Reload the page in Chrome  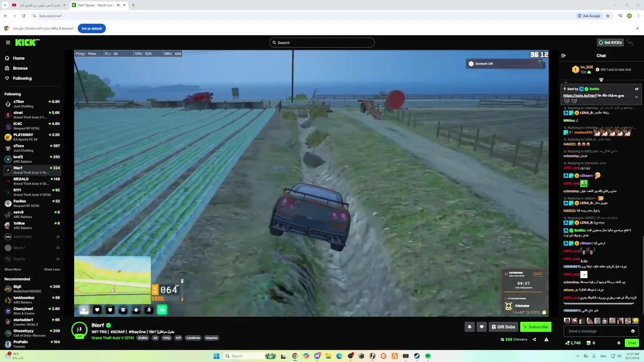click(23, 16)
